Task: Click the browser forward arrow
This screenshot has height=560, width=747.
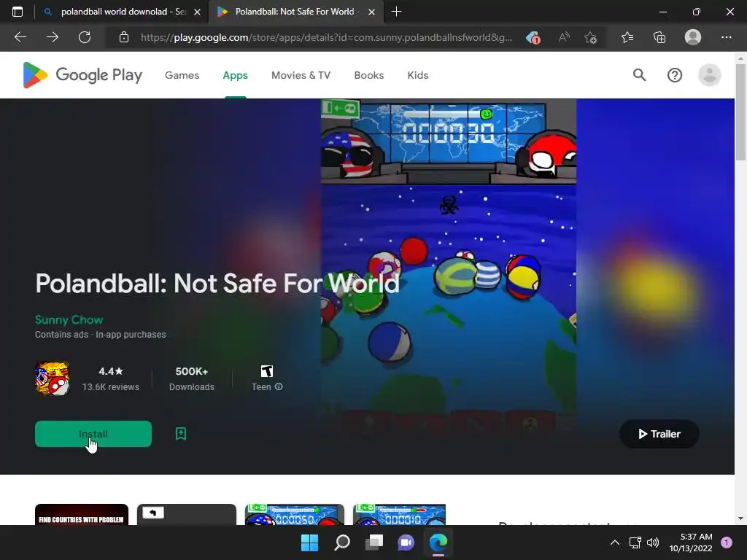Action: click(x=53, y=37)
